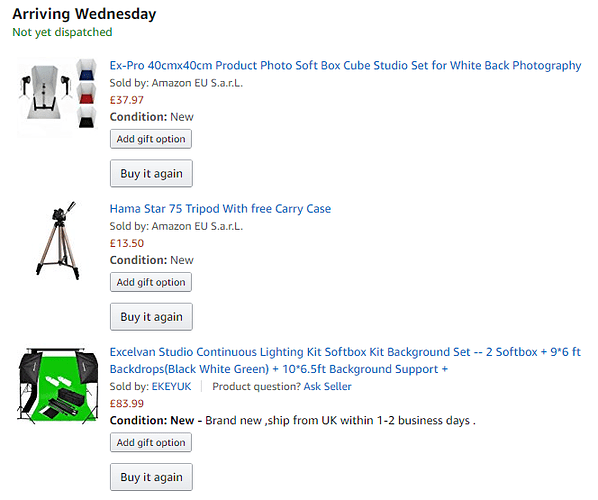Image resolution: width=598 pixels, height=500 pixels.
Task: Click the Not yet dispatched status text
Action: (62, 32)
